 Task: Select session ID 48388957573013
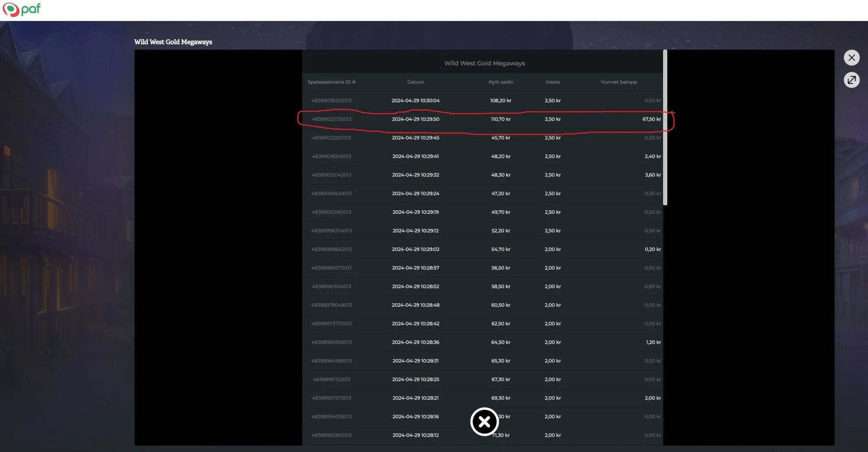coord(331,398)
